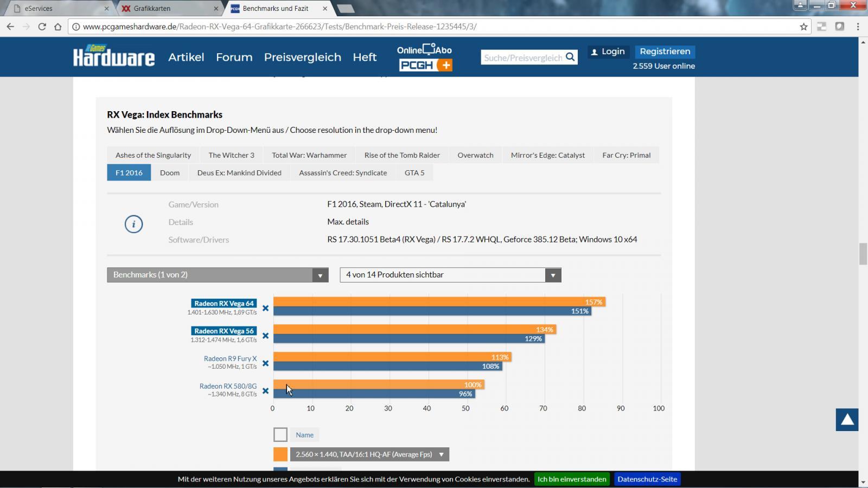Open the 2.560 × 1.440 resolution dropdown

pyautogui.click(x=369, y=454)
